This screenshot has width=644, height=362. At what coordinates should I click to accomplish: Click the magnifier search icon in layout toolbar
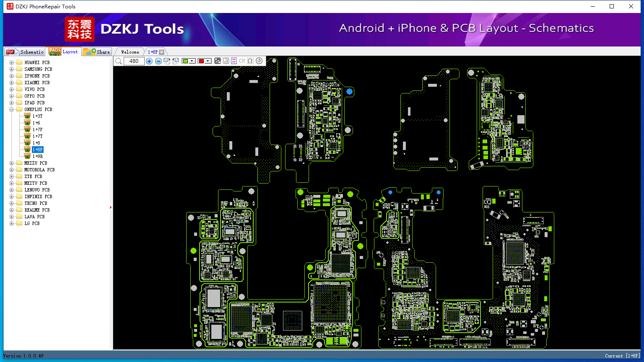click(119, 61)
